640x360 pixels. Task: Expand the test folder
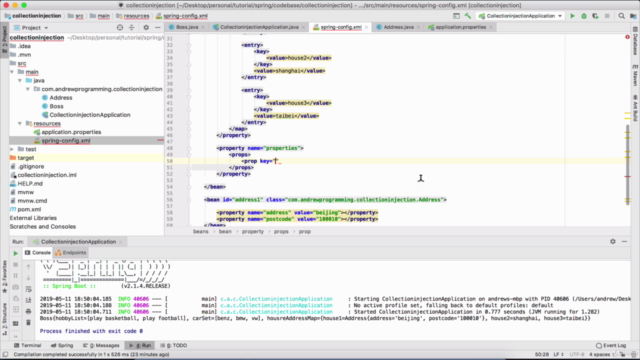click(x=12, y=149)
